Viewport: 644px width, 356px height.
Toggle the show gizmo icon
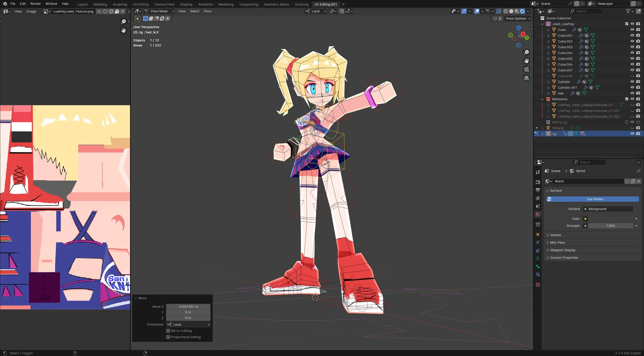[x=464, y=11]
